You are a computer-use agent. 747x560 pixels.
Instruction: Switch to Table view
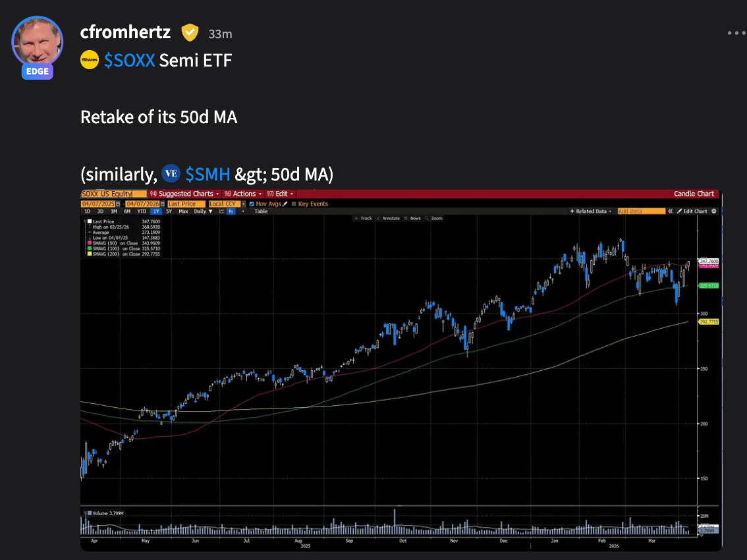(261, 211)
